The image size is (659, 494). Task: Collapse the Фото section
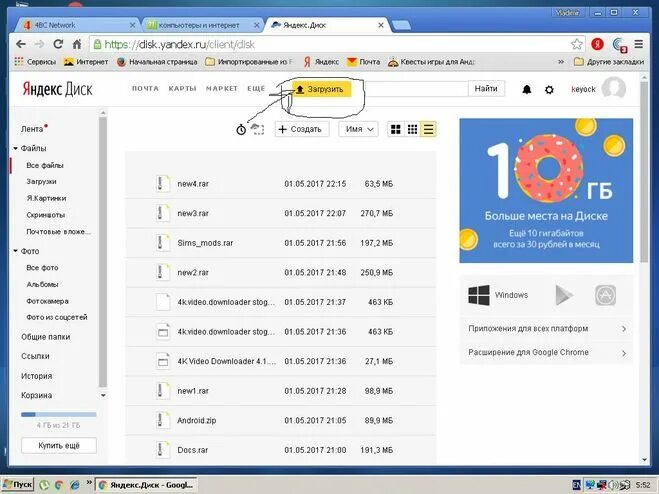point(16,251)
